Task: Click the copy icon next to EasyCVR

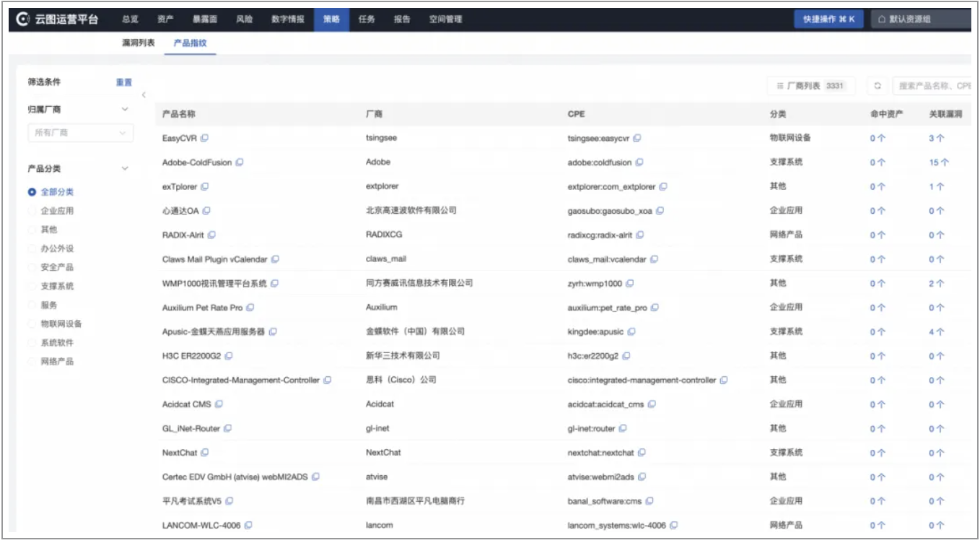Action: coord(205,138)
